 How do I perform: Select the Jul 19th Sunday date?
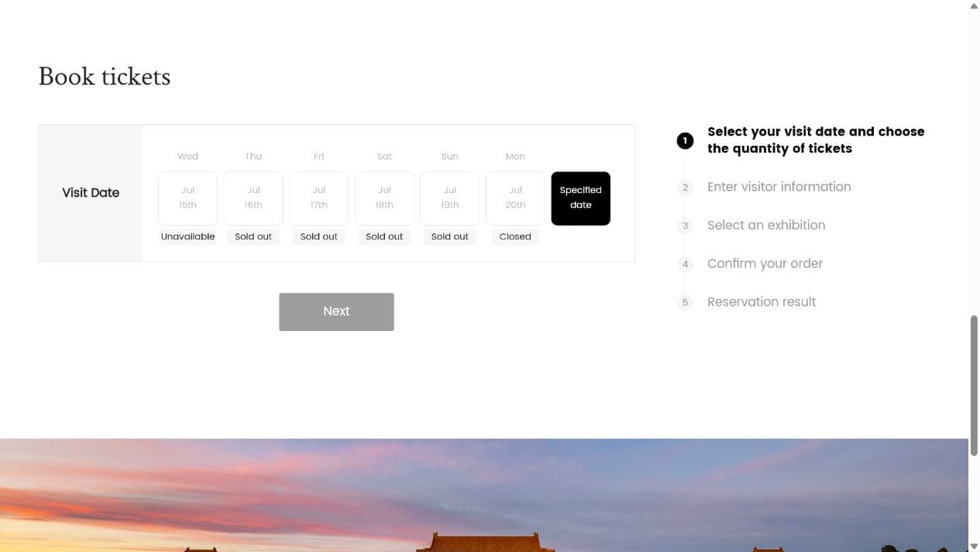[449, 198]
